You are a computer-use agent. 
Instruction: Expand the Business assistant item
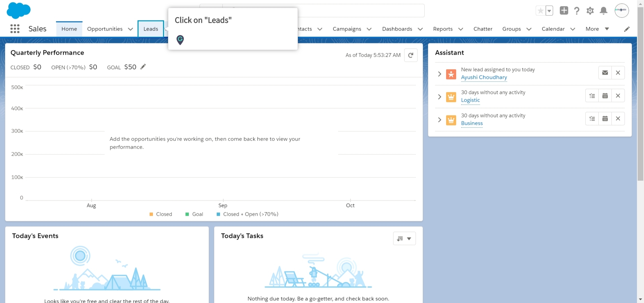tap(439, 120)
